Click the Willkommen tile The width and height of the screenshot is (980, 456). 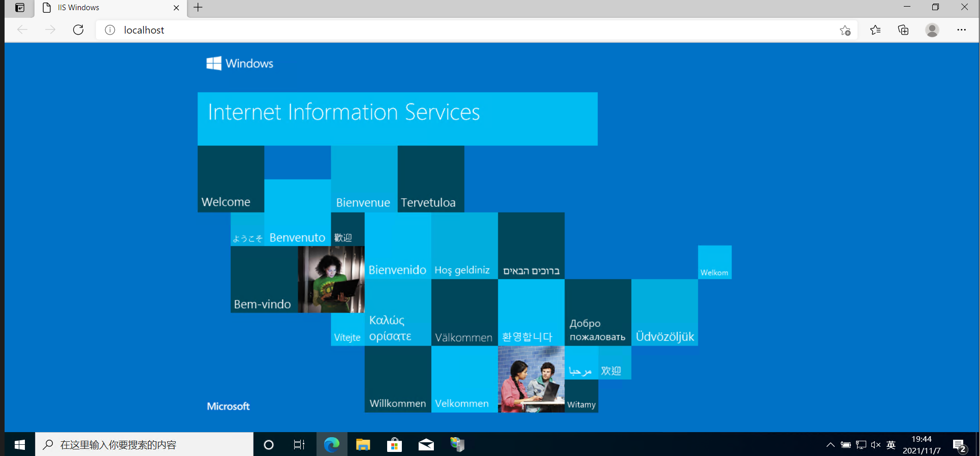point(398,379)
